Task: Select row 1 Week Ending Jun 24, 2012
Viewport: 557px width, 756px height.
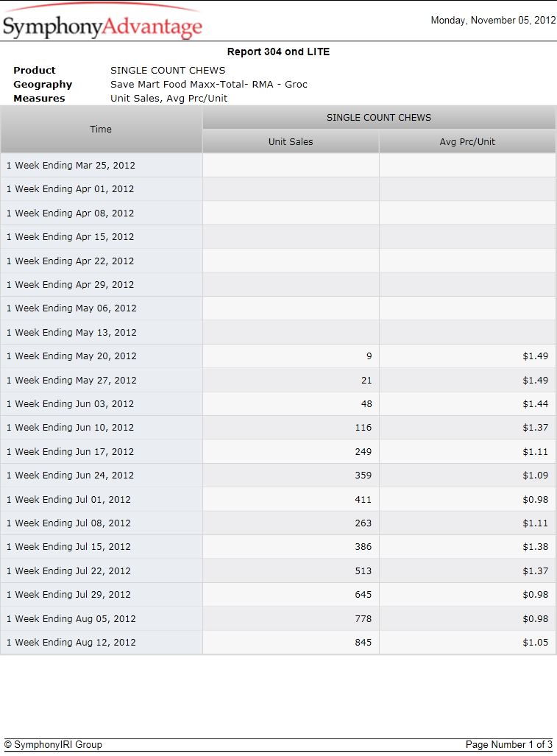Action: point(278,475)
